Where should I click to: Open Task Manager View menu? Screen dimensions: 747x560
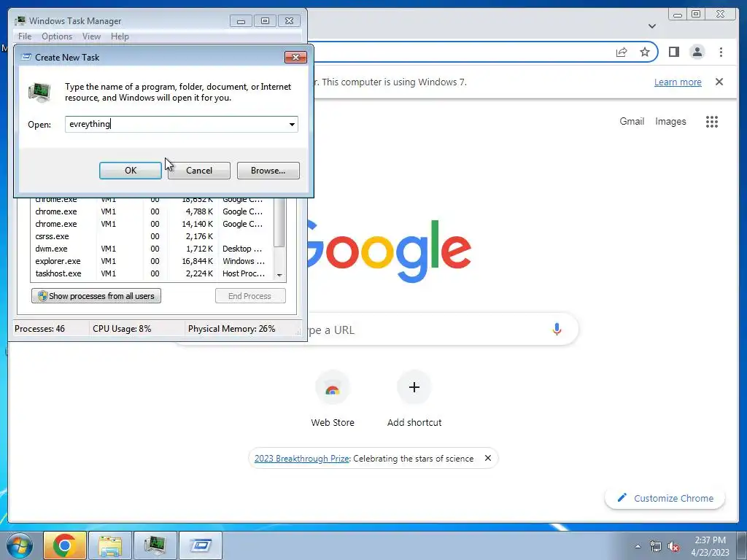tap(91, 36)
